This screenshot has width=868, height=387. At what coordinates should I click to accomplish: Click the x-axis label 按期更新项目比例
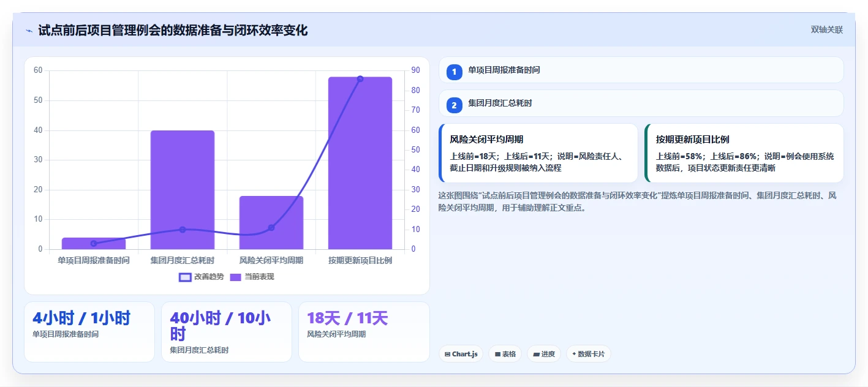click(360, 260)
